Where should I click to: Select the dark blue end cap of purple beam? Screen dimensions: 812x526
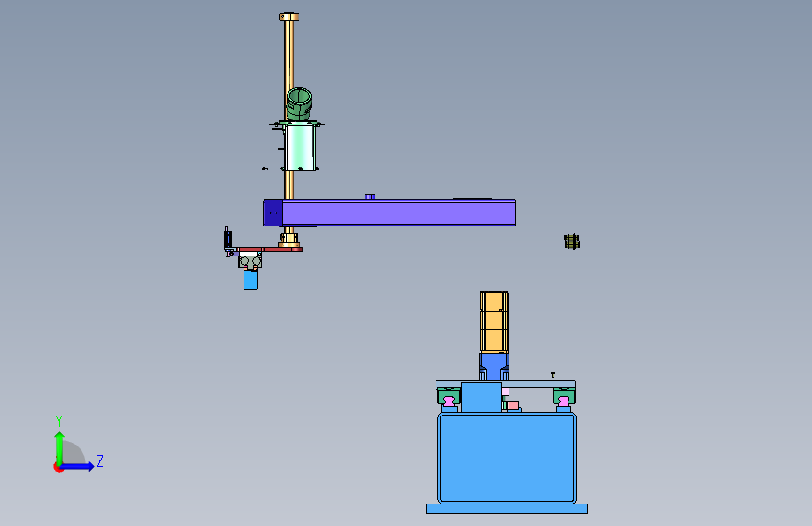point(273,212)
